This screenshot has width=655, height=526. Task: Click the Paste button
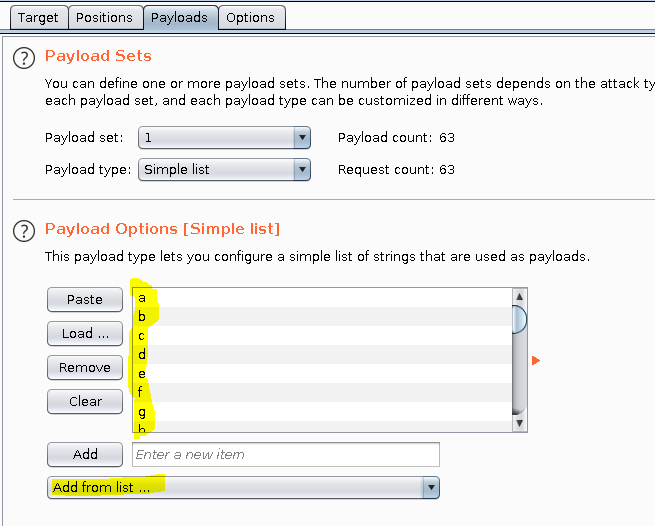pyautogui.click(x=85, y=299)
